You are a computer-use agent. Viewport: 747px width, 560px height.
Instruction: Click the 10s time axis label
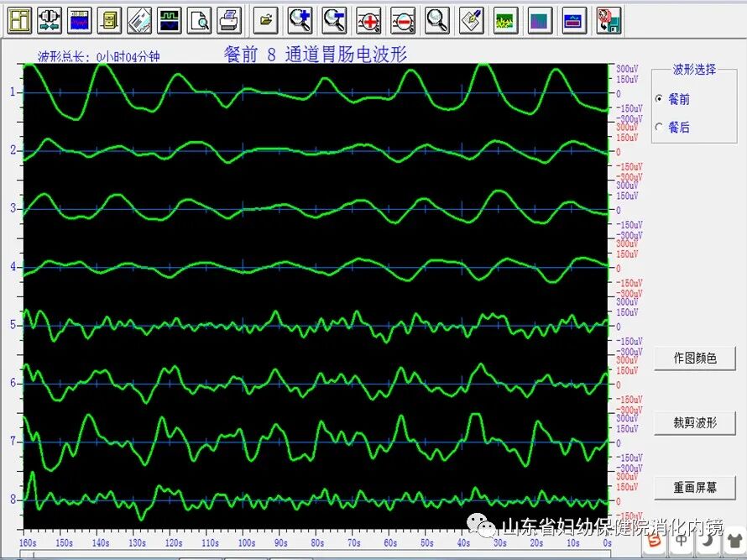coord(572,543)
